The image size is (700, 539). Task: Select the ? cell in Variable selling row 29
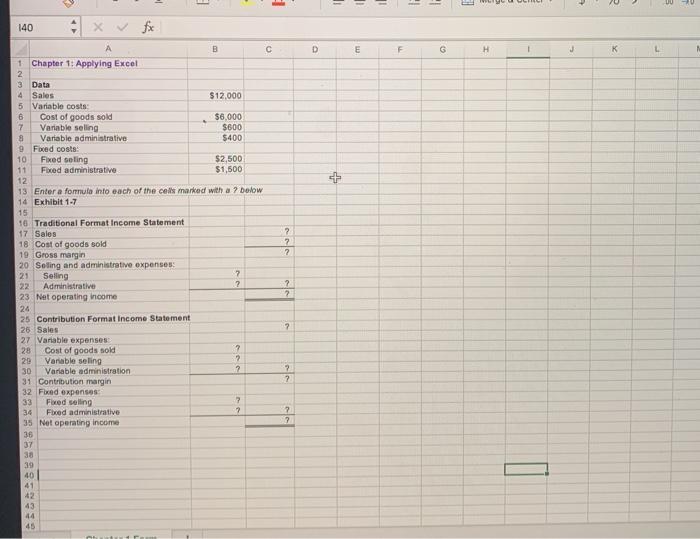[x=217, y=359]
